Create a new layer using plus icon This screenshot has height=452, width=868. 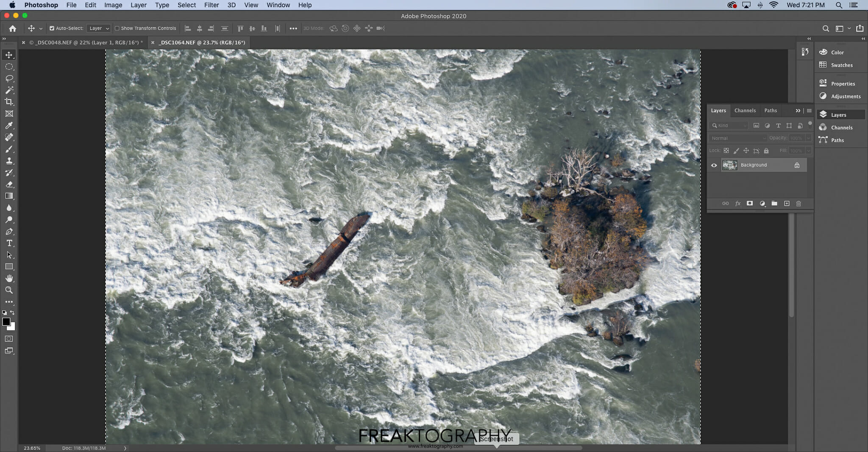[787, 204]
